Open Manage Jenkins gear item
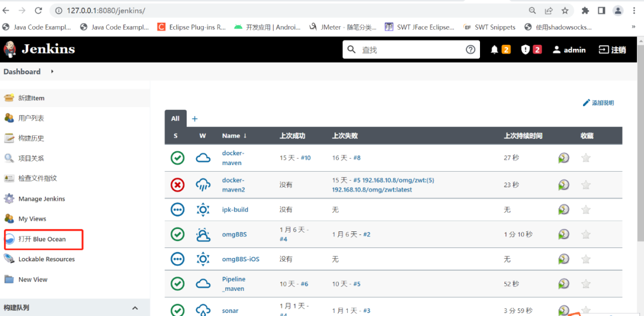Screen dimensions: 644x316 tap(42, 199)
